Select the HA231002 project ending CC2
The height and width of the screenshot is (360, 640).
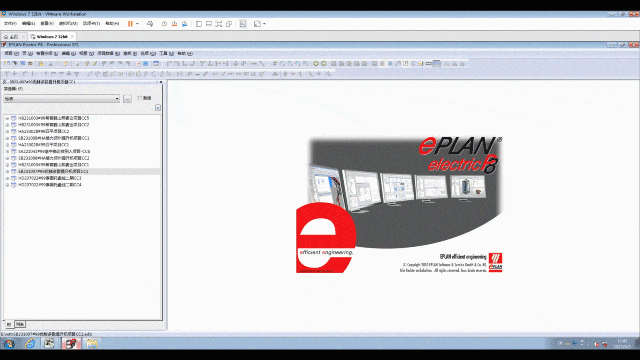(44, 131)
